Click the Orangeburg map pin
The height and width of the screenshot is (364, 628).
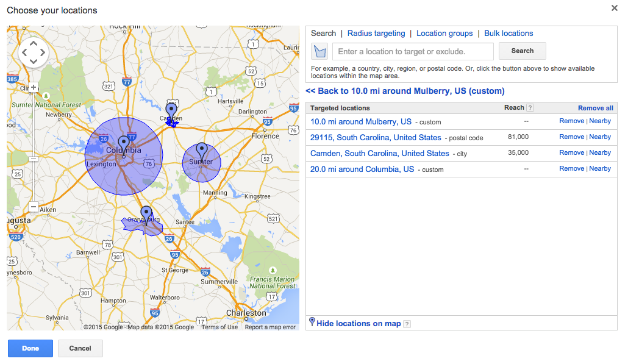tap(146, 214)
